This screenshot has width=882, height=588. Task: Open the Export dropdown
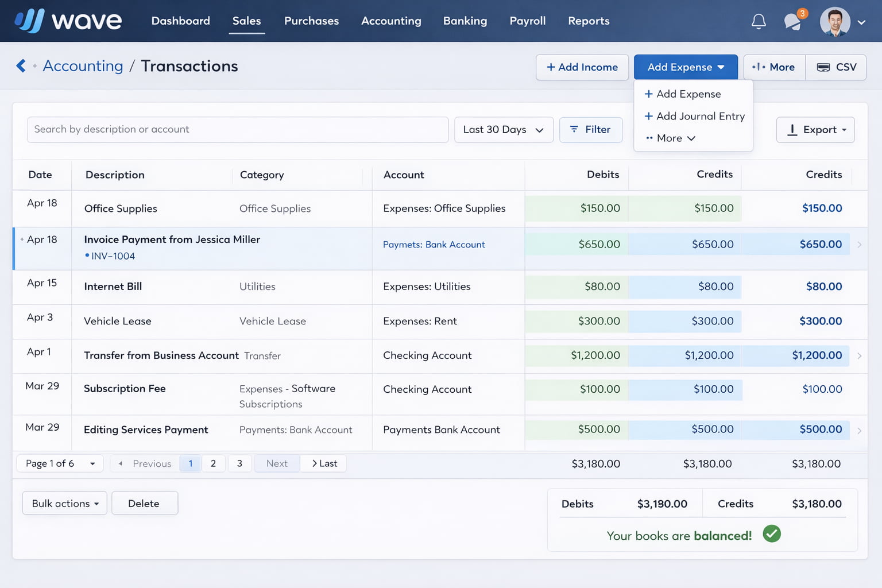point(815,130)
